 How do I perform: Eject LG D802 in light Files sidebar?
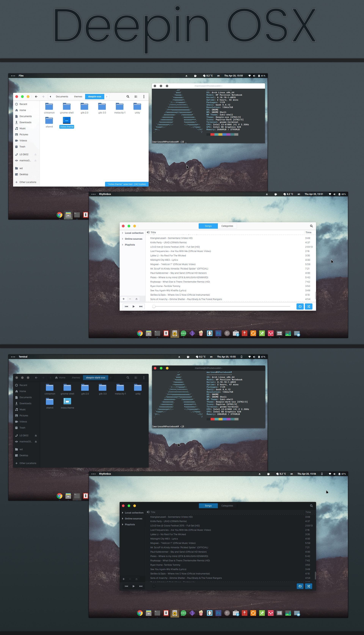tap(35, 155)
